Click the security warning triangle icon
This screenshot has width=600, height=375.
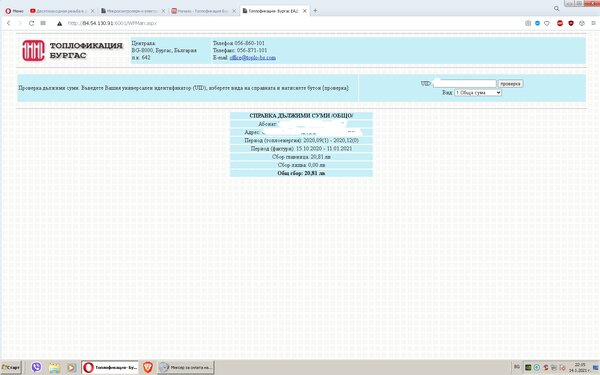coord(59,23)
